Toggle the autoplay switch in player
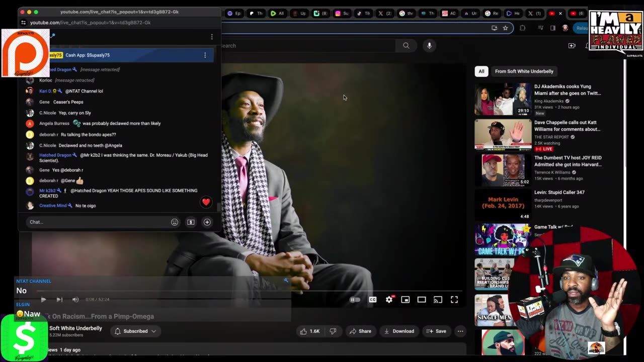The width and height of the screenshot is (644, 362). tap(355, 300)
